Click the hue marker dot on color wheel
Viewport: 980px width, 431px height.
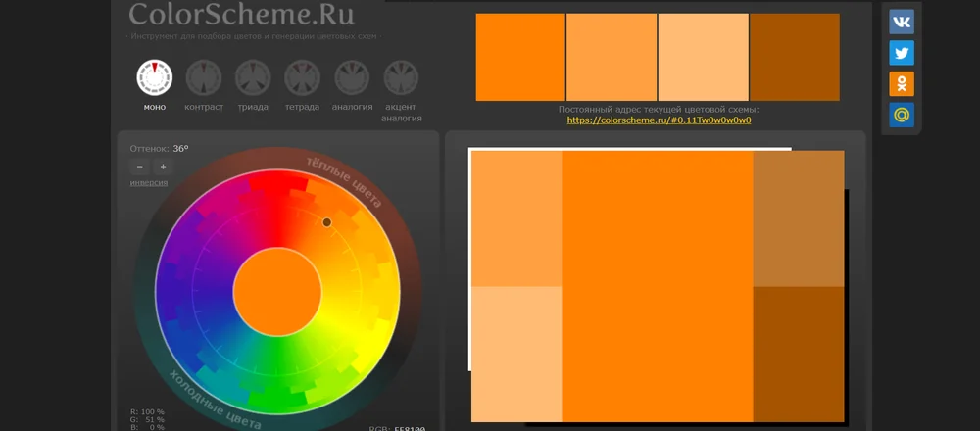point(327,222)
